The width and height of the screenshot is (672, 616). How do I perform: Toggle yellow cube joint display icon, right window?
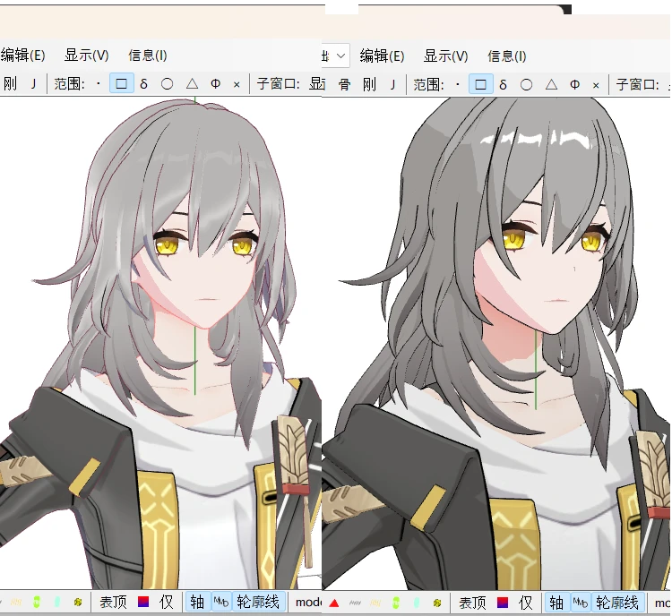pyautogui.click(x=436, y=603)
